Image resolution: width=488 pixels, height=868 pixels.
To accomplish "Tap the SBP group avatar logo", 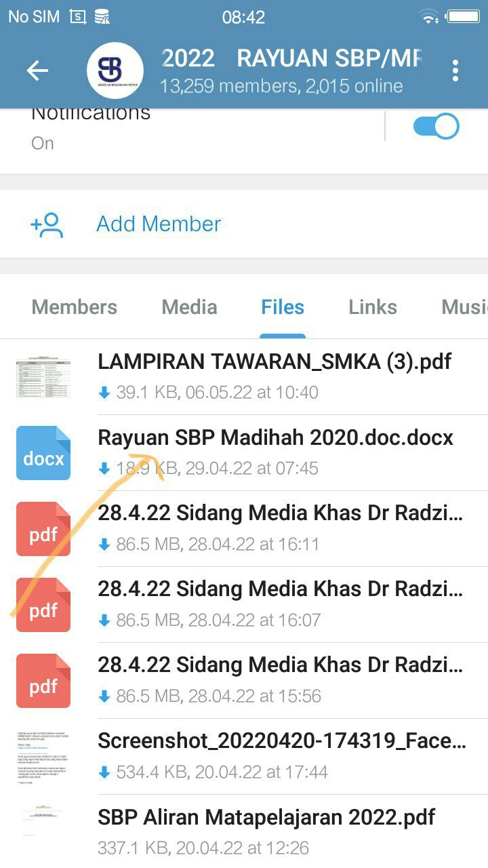I will point(115,71).
